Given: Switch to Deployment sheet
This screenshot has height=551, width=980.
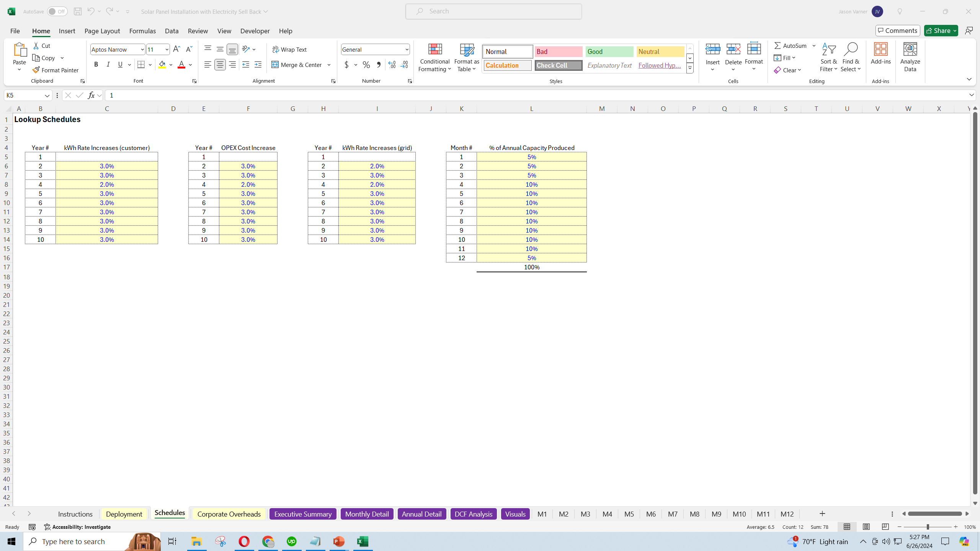Looking at the screenshot, I should (124, 514).
